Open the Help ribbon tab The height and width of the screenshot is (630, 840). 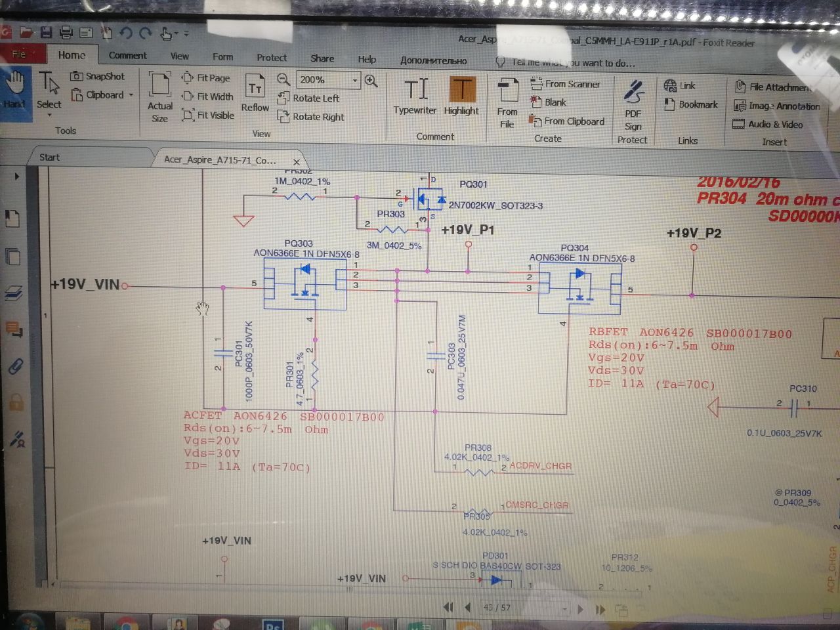367,59
